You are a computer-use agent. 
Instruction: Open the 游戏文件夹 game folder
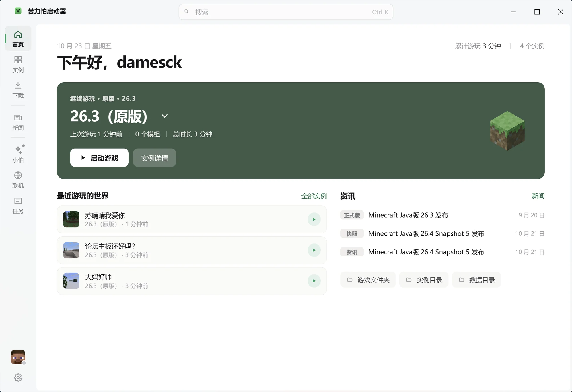pyautogui.click(x=368, y=280)
